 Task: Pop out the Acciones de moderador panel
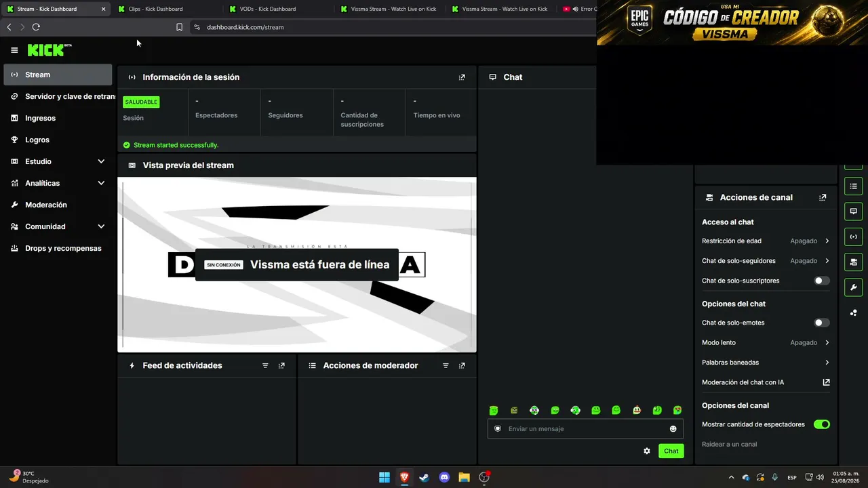click(462, 365)
